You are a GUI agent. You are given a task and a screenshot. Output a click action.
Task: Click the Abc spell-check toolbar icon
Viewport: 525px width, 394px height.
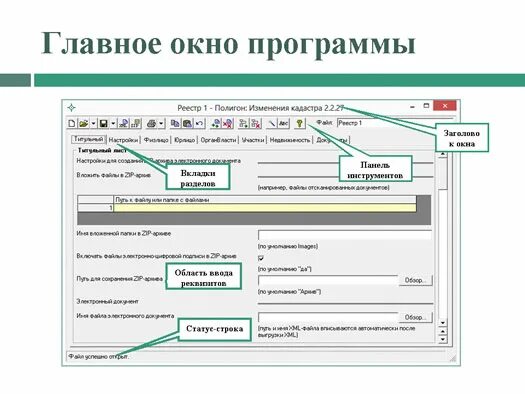click(283, 124)
